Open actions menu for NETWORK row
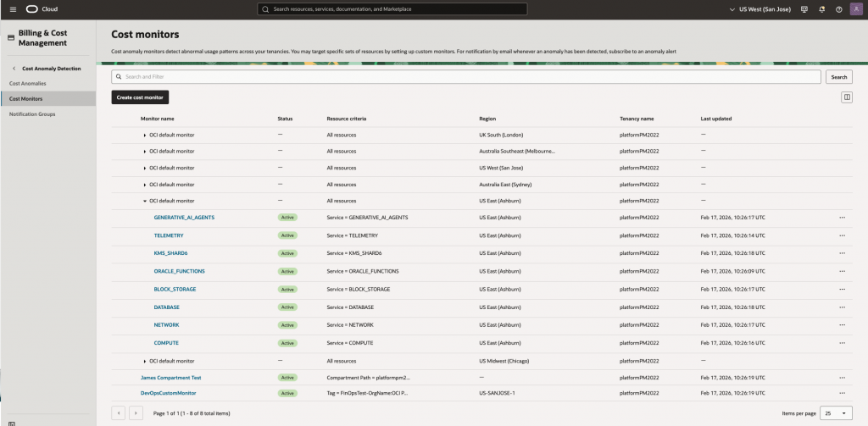868x426 pixels. point(842,325)
